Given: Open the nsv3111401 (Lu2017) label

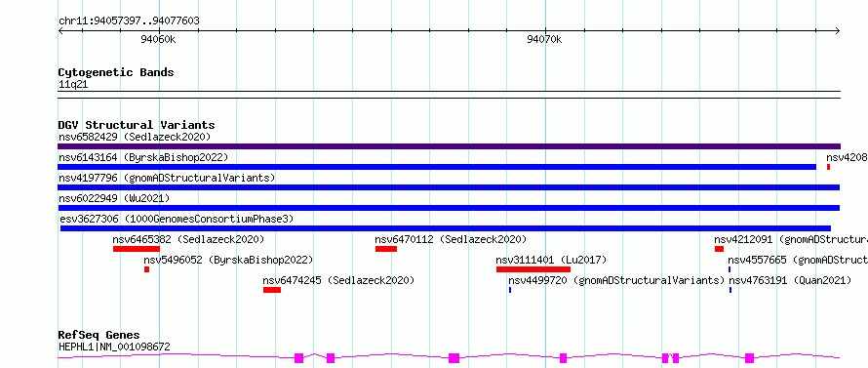Looking at the screenshot, I should tap(551, 260).
